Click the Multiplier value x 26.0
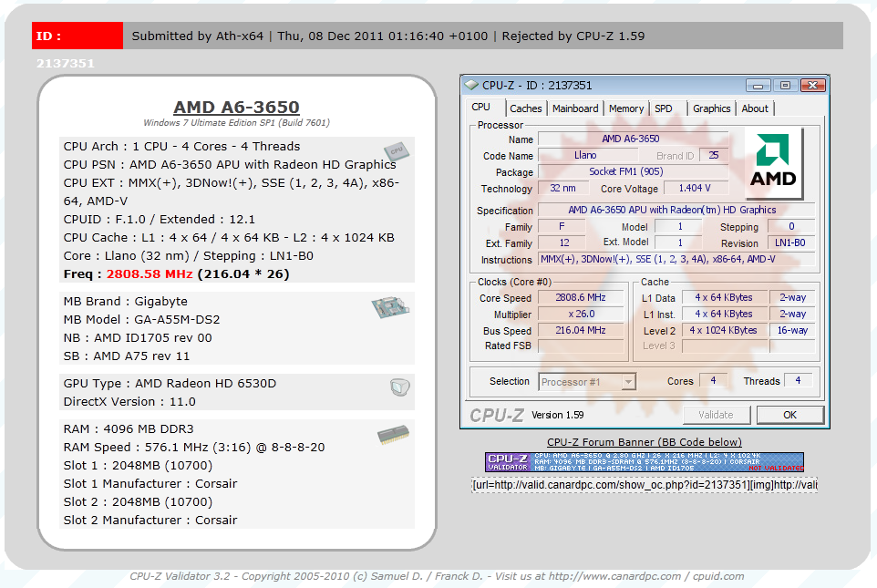The image size is (877, 588). [581, 314]
